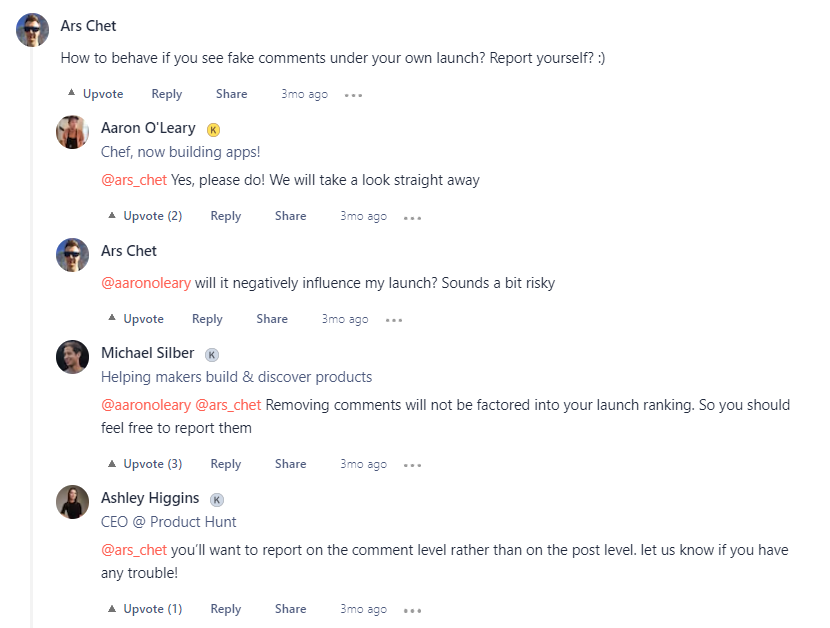The height and width of the screenshot is (628, 830).
Task: Open the ellipsis menu under Ashley Higgins' reply
Action: [412, 608]
